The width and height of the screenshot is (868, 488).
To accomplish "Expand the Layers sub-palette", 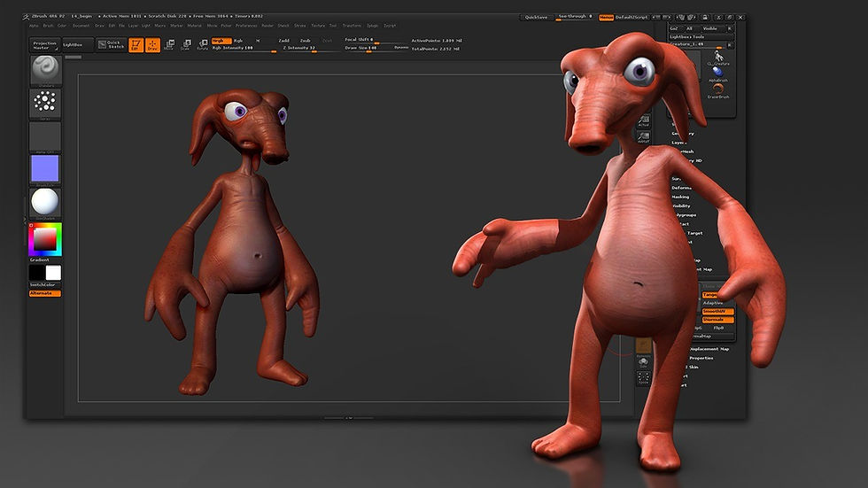I will (x=679, y=143).
